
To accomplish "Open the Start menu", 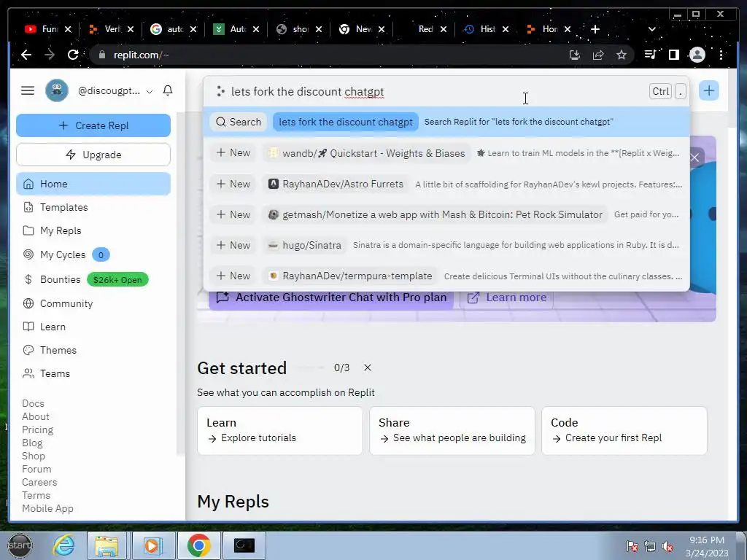I will 20,545.
